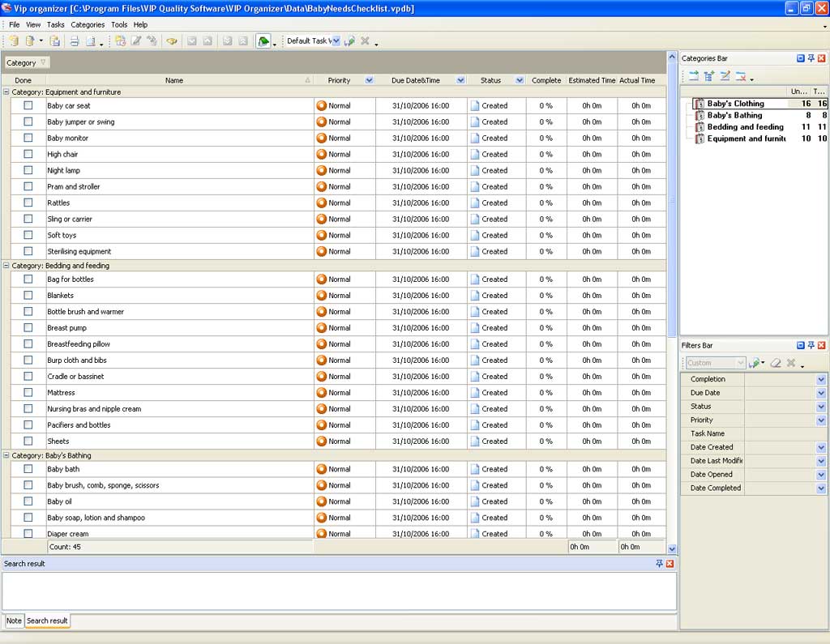Open the Categories menu
Viewport: 830px width, 644px height.
(x=88, y=25)
